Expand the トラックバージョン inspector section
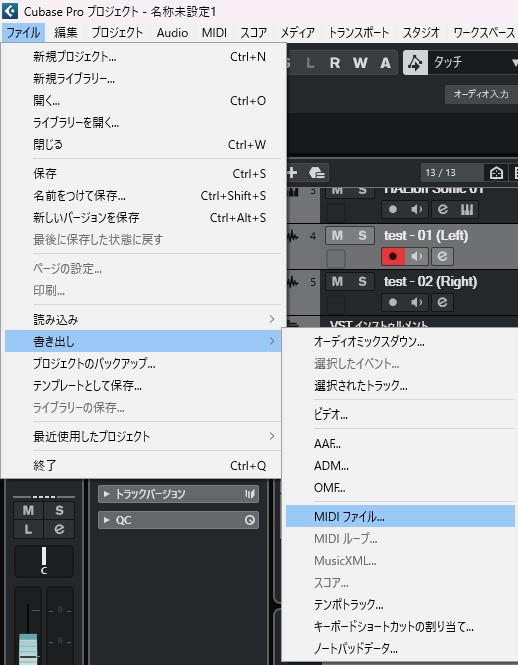This screenshot has height=665, width=518. [x=178, y=494]
